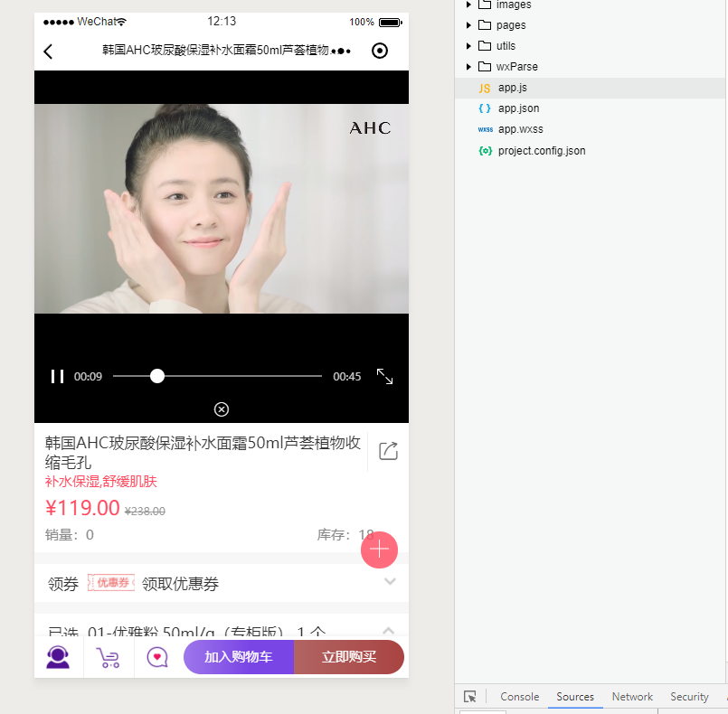728x714 pixels.
Task: Click the product title 韩国AHC玻尿酸保湿补水面霜
Action: [203, 452]
